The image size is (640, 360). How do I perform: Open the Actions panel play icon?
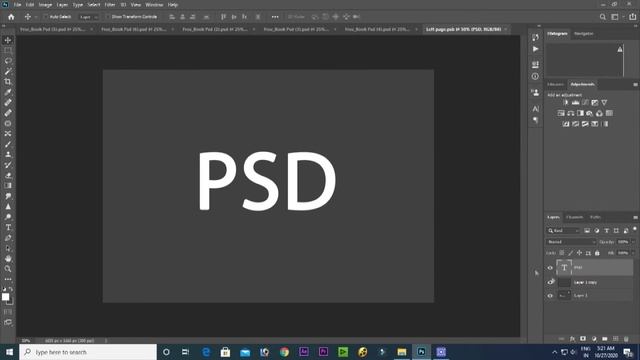coord(535,49)
